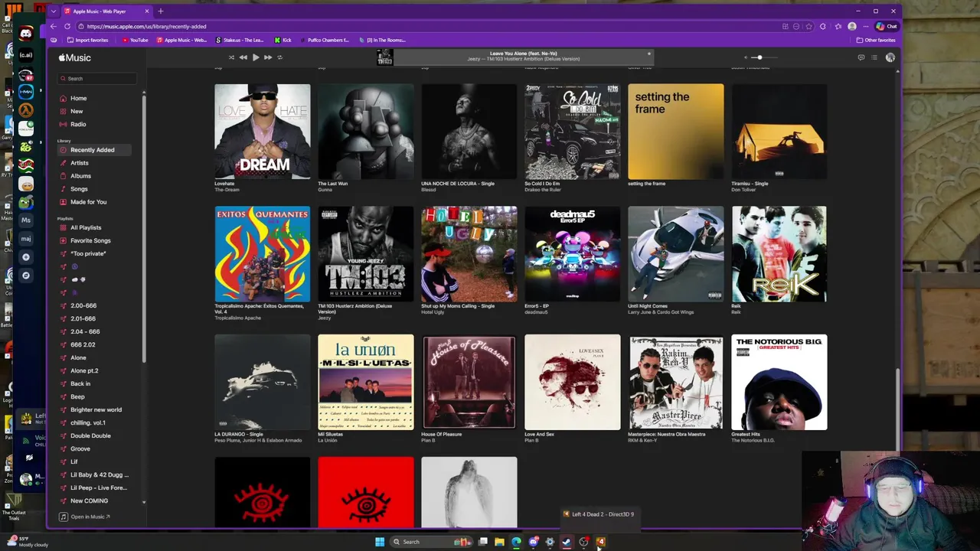Open the browser Settings and more menu
This screenshot has height=551, width=980.
point(866,26)
